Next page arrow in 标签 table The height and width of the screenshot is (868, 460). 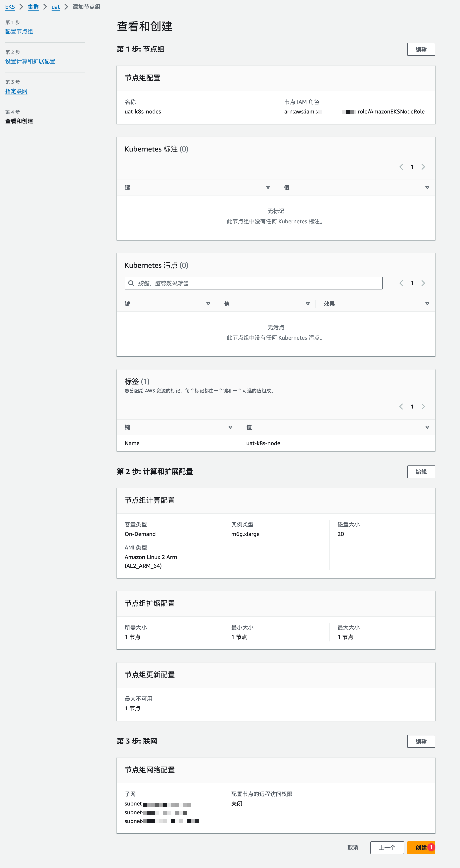423,407
